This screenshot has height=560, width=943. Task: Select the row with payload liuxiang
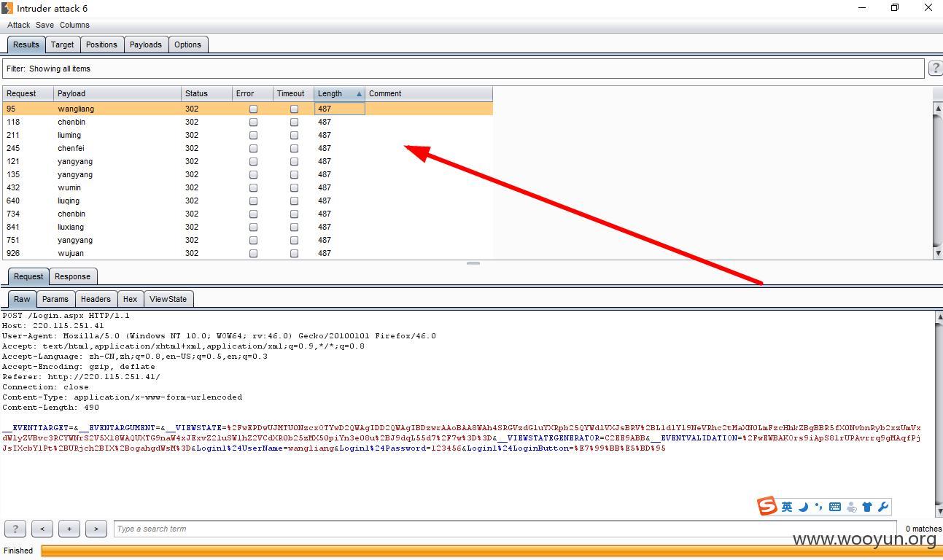pyautogui.click(x=247, y=227)
